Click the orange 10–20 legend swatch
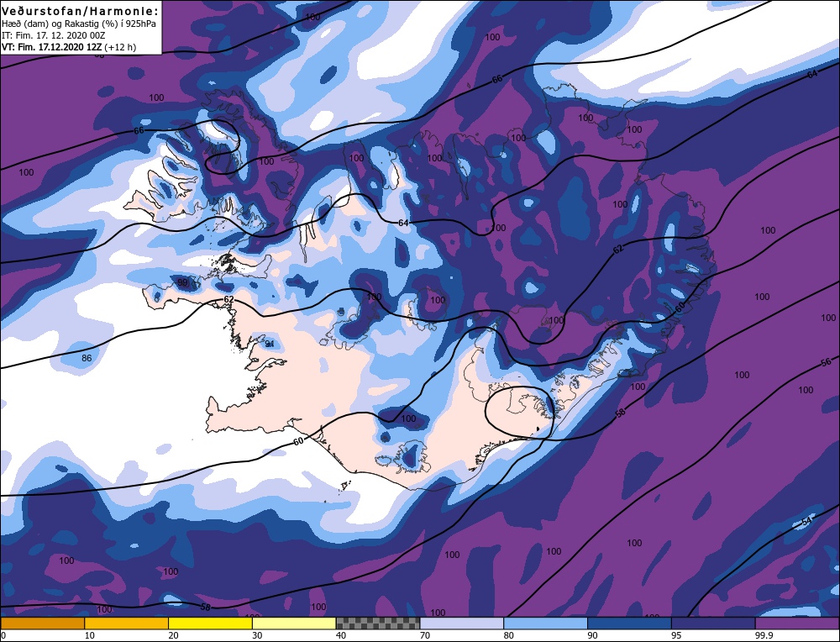 pyautogui.click(x=127, y=624)
